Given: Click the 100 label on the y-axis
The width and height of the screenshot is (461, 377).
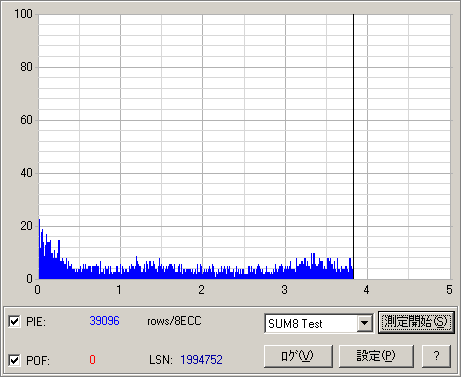Looking at the screenshot, I should click(23, 14).
